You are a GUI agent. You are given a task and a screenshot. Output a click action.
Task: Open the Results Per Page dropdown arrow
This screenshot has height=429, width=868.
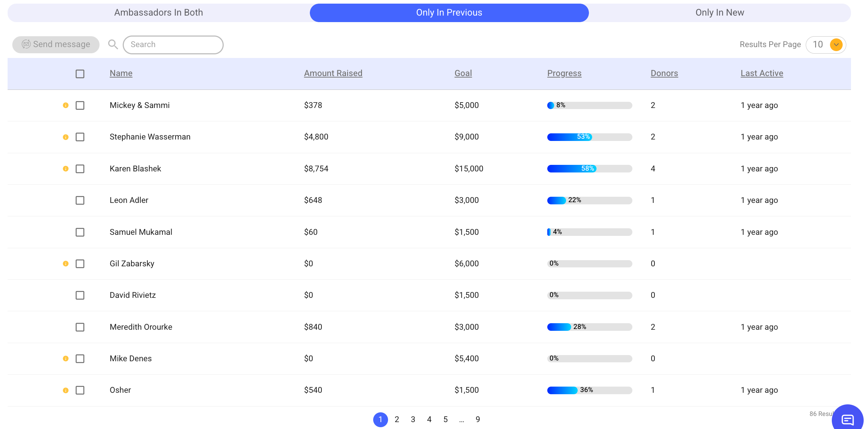tap(836, 45)
